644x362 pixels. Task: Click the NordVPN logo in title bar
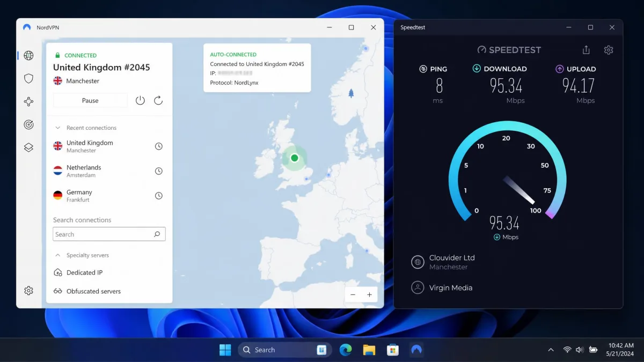[x=27, y=27]
